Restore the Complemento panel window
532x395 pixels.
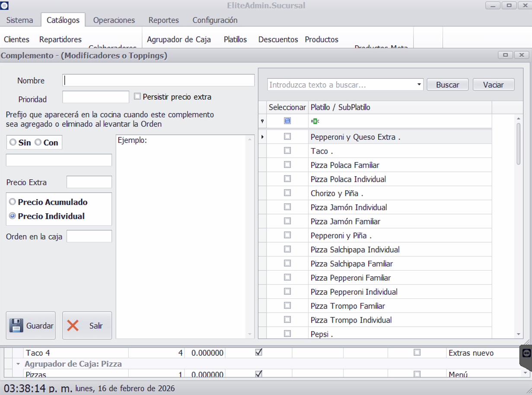(x=505, y=55)
